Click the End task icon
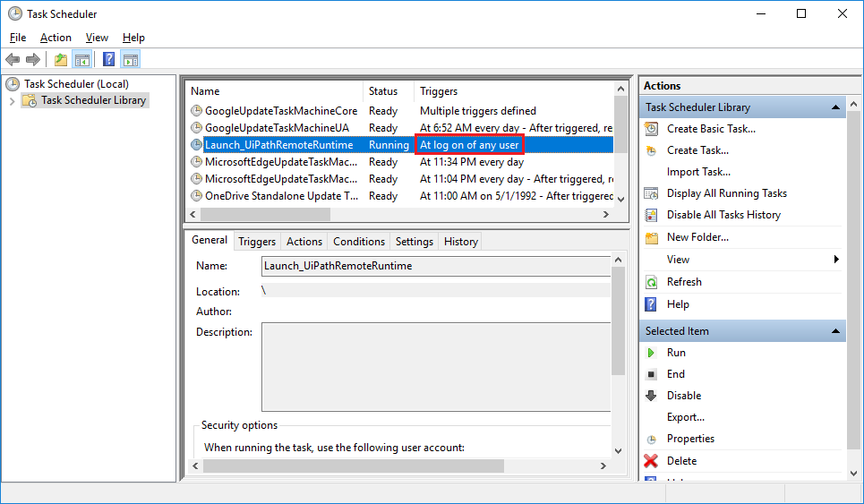This screenshot has height=504, width=864. pyautogui.click(x=651, y=374)
